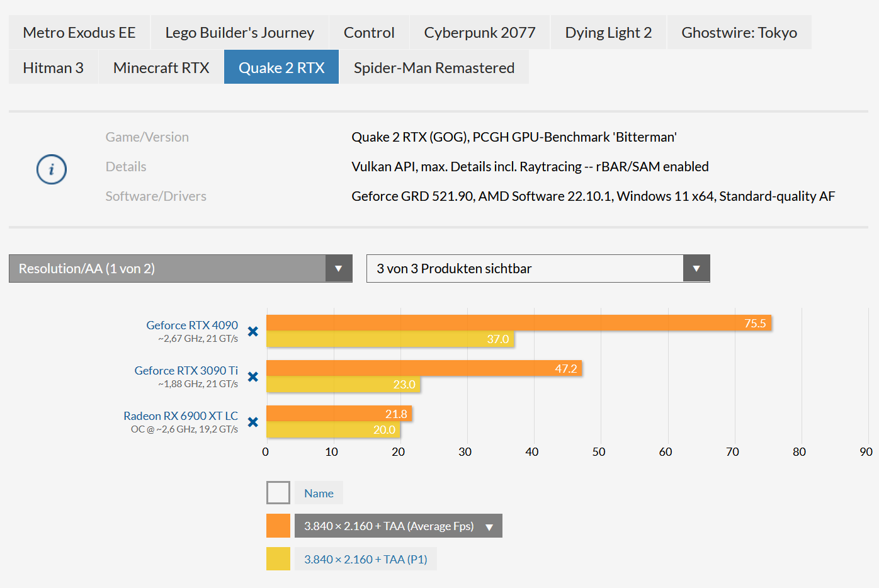The width and height of the screenshot is (879, 588).
Task: Open the 3.840 × 2.160 + TAA (Average Fps) dropdown
Action: pyautogui.click(x=399, y=526)
